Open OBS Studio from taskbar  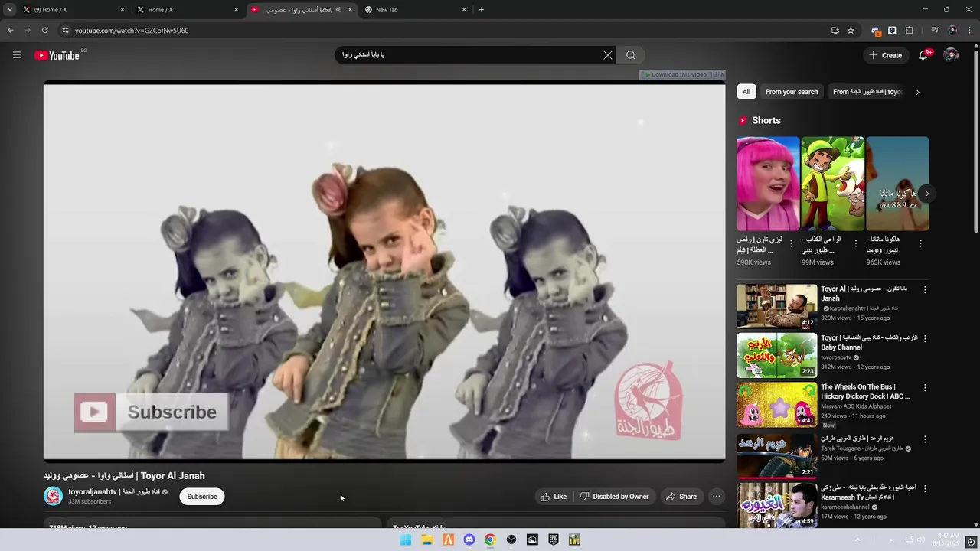[511, 540]
